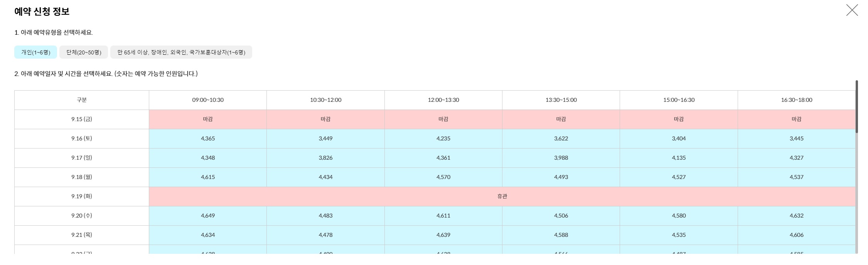Viewport: 868px width, 265px height.
Task: Click the 13:30~15:00 column header
Action: (x=561, y=100)
